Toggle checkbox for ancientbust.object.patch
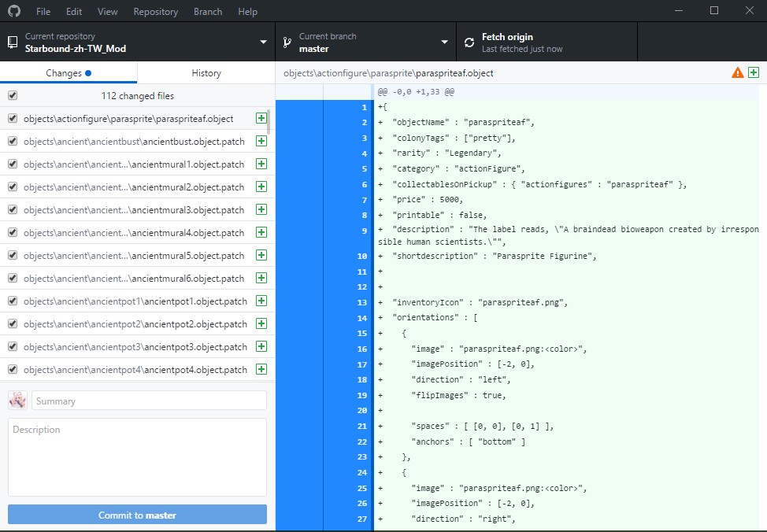Screen dimensions: 767x532 [x=13, y=142]
